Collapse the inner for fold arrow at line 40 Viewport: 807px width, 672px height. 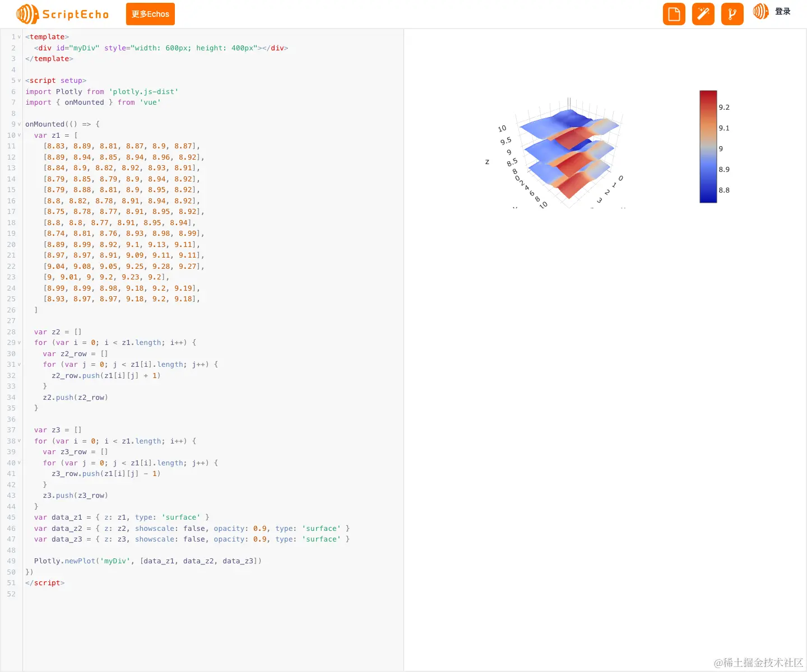coord(19,463)
